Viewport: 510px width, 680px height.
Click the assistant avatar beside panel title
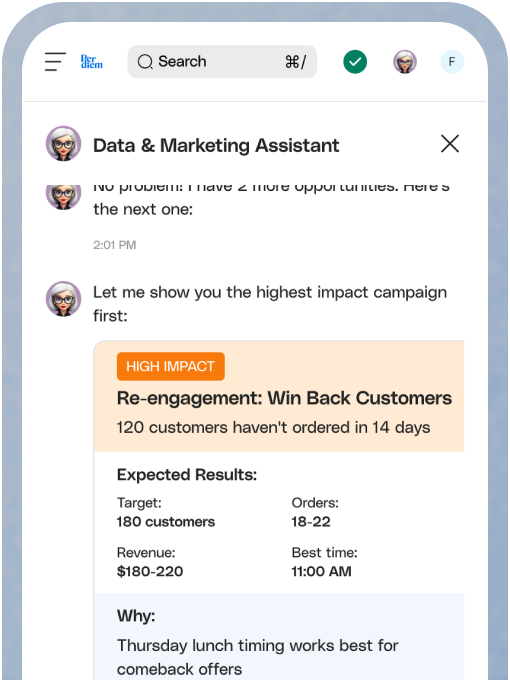pyautogui.click(x=63, y=144)
